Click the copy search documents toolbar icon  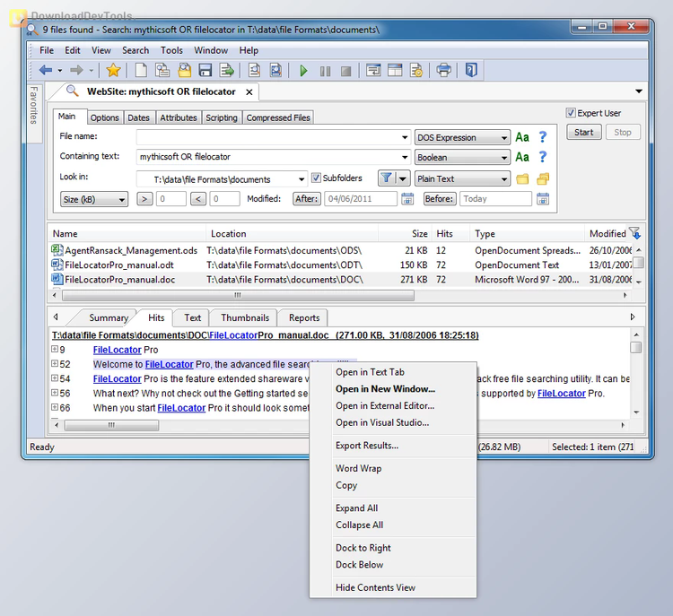coord(162,70)
